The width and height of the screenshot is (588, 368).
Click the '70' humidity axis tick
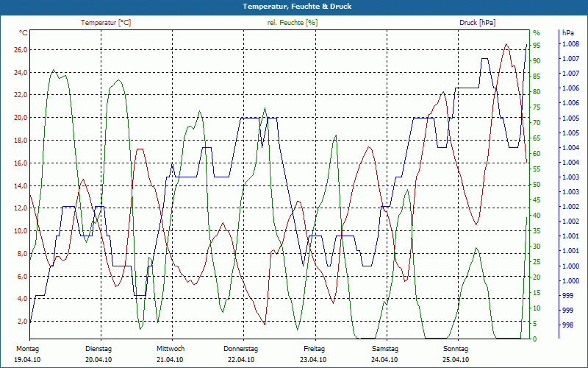(537, 123)
